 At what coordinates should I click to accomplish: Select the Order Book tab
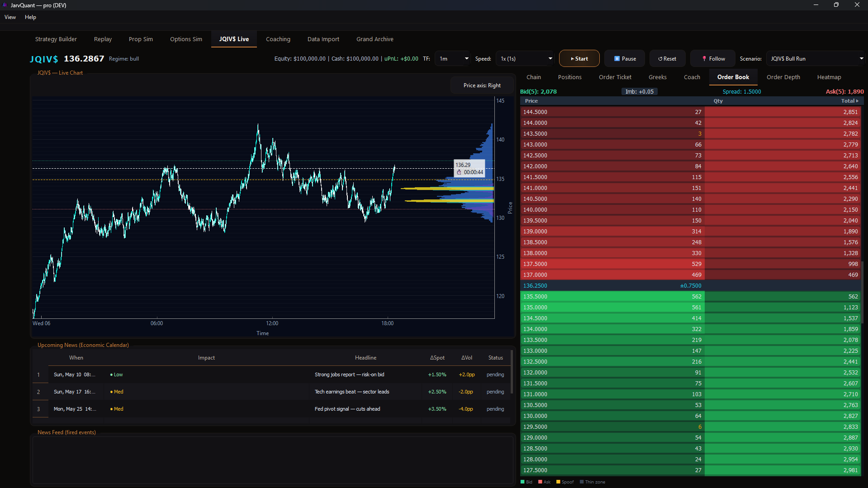click(733, 77)
